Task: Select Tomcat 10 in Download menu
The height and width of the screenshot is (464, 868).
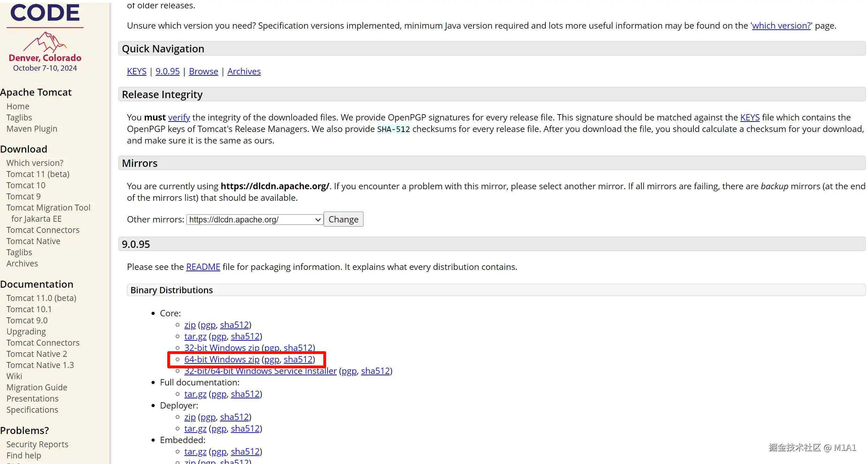Action: tap(26, 185)
